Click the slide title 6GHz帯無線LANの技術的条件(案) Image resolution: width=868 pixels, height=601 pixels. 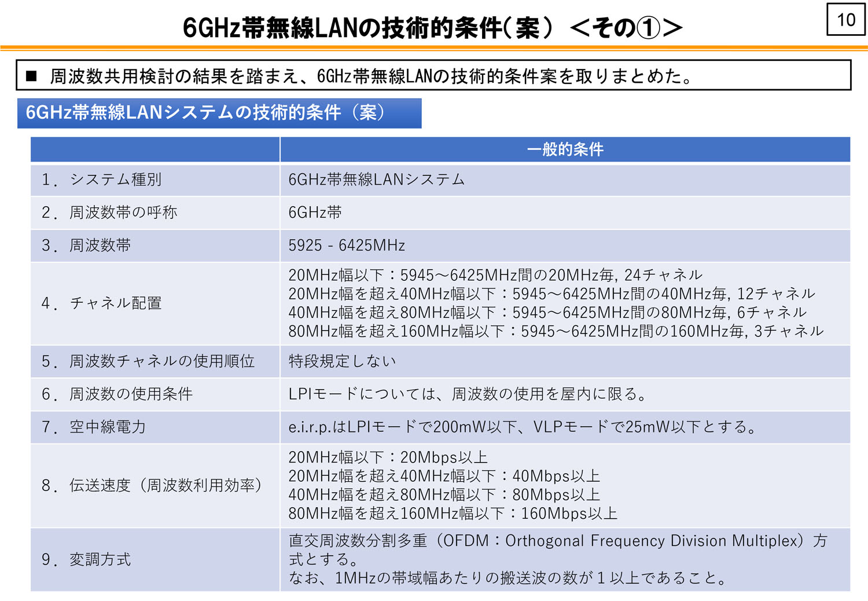click(x=432, y=27)
